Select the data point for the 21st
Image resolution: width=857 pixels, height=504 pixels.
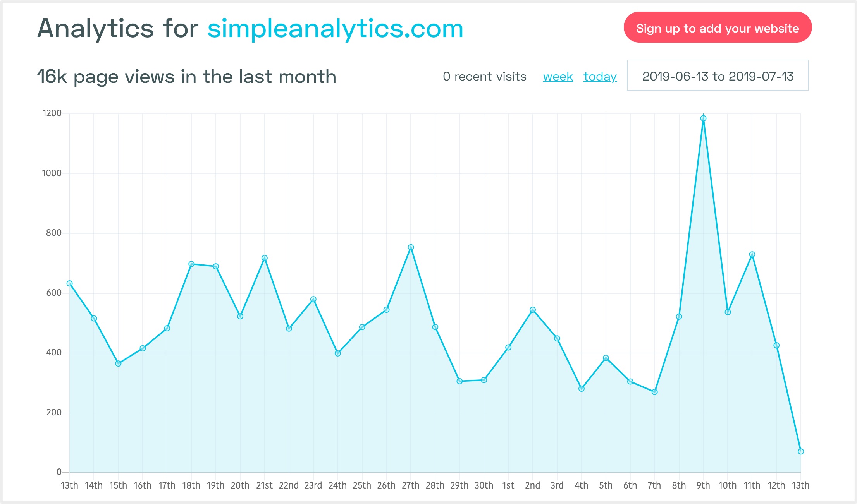click(x=265, y=258)
